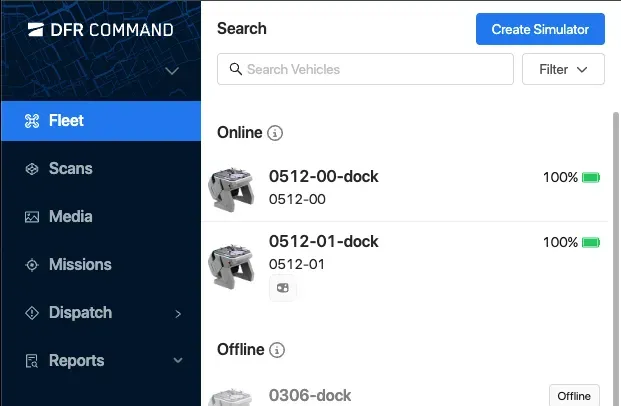621x406 pixels.
Task: Click the Reports document icon
Action: pos(31,361)
